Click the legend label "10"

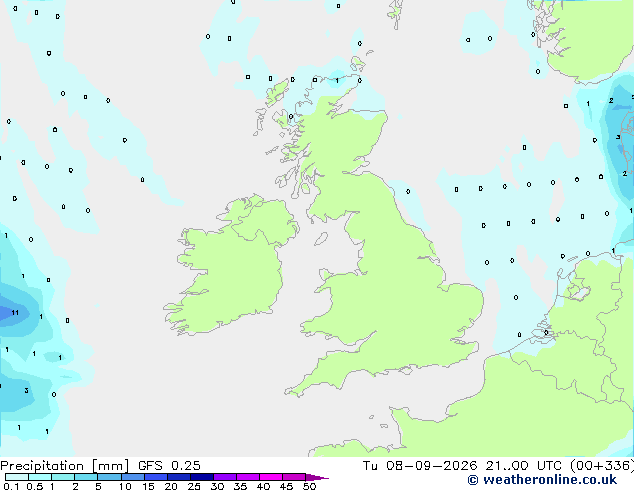click(x=125, y=486)
